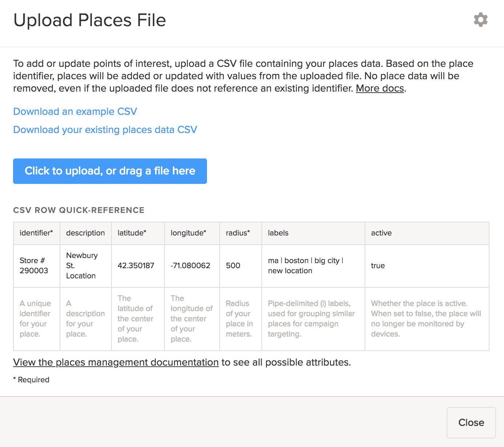Click the -71.080062 longitude value
This screenshot has width=504, height=447.
point(190,266)
